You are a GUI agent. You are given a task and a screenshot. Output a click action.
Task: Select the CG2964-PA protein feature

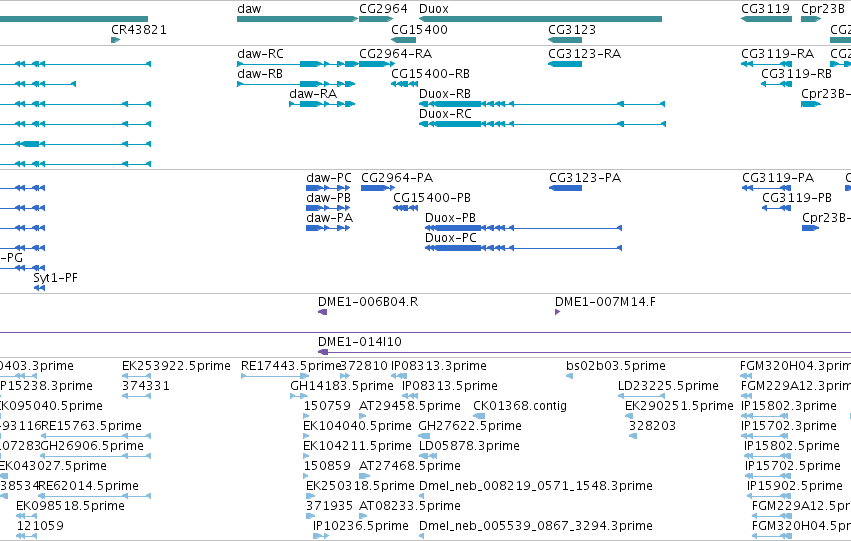tap(378, 188)
